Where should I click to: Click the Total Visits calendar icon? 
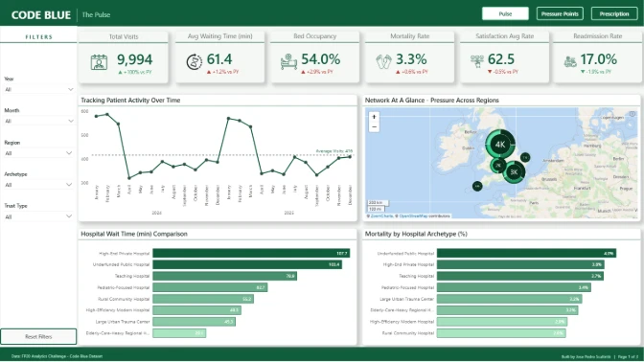click(x=99, y=62)
